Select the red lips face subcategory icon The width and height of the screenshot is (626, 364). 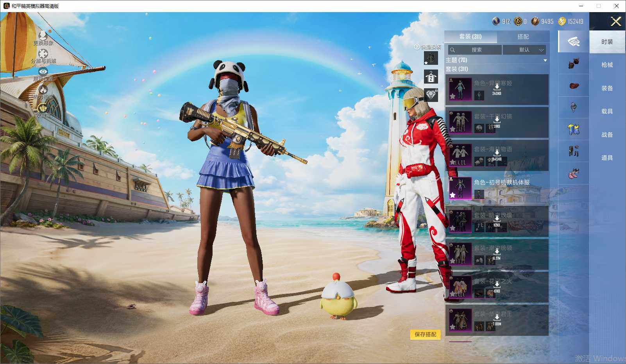(574, 86)
